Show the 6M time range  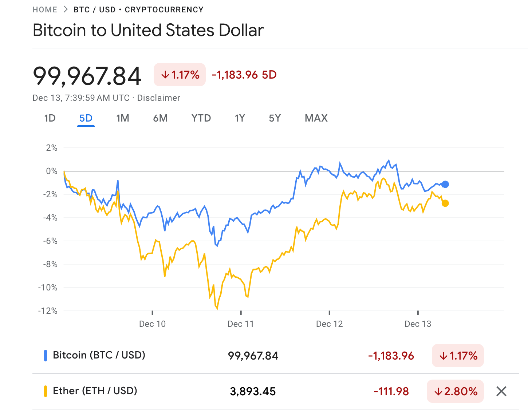tap(160, 118)
